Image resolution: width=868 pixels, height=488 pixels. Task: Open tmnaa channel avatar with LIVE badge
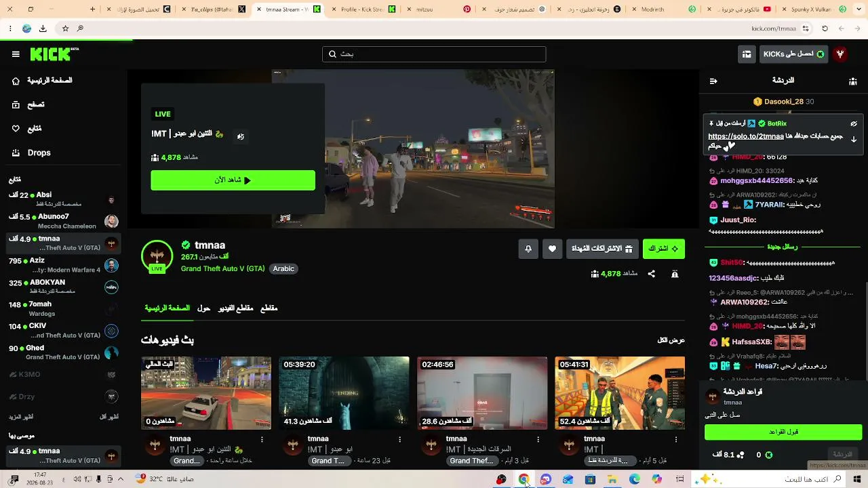click(x=157, y=256)
